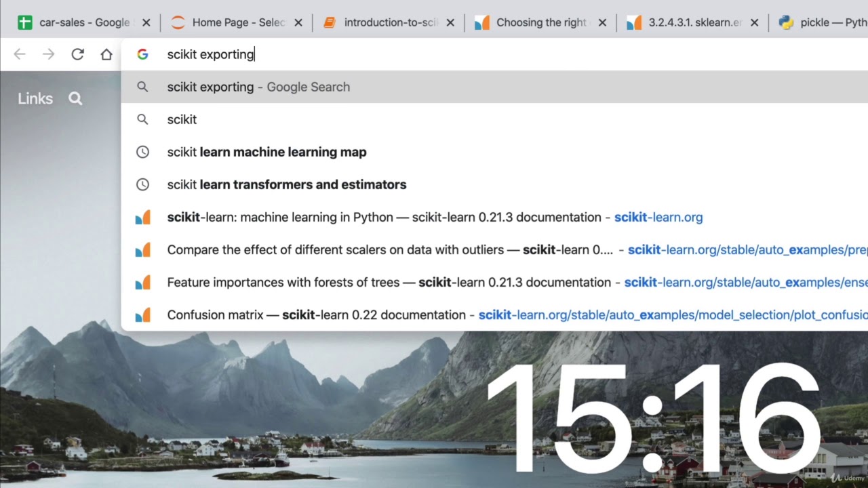This screenshot has height=488, width=868.
Task: Click the Links label on new tab page
Action: click(35, 99)
